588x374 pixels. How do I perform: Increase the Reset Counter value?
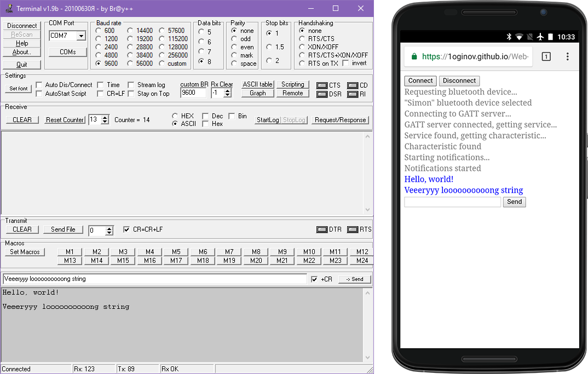(x=105, y=117)
